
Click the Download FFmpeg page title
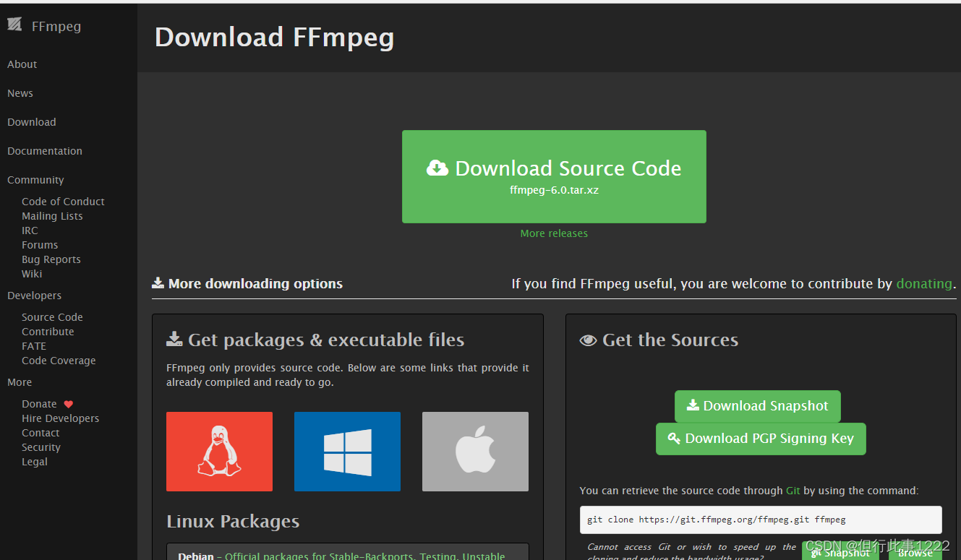275,37
